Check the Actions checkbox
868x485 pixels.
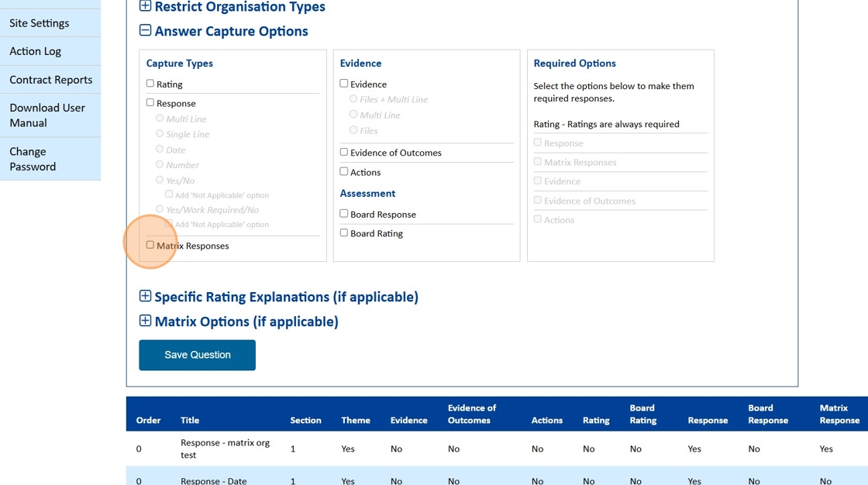click(344, 171)
